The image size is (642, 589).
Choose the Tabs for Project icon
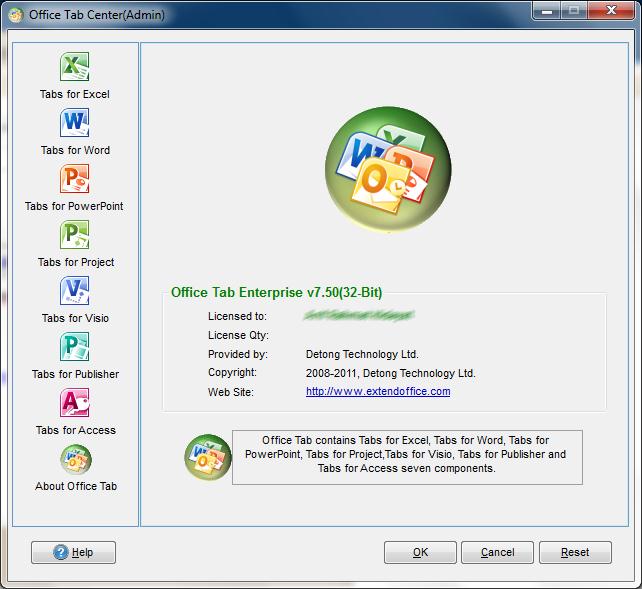(x=75, y=235)
